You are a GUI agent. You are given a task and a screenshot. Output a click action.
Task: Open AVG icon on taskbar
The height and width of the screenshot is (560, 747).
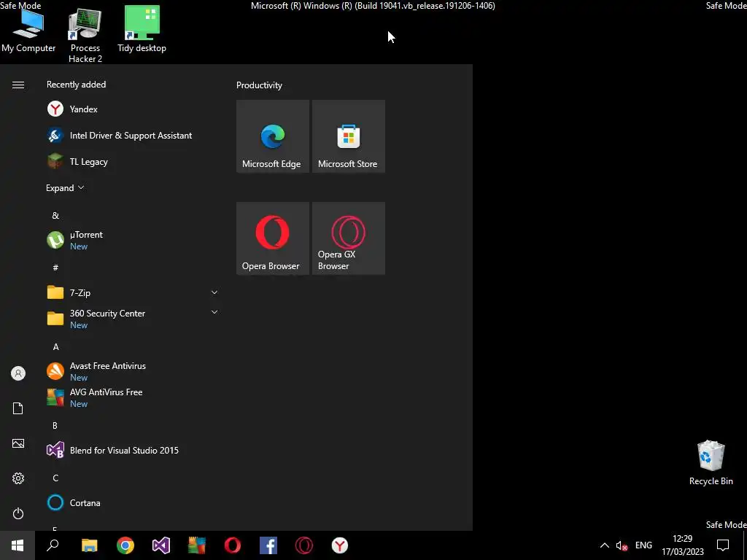(x=197, y=545)
